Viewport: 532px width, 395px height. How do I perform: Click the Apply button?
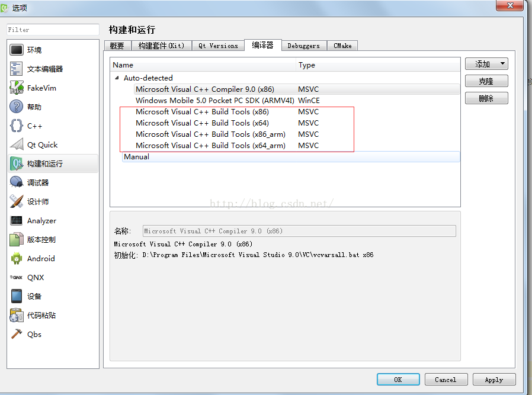pyautogui.click(x=494, y=380)
